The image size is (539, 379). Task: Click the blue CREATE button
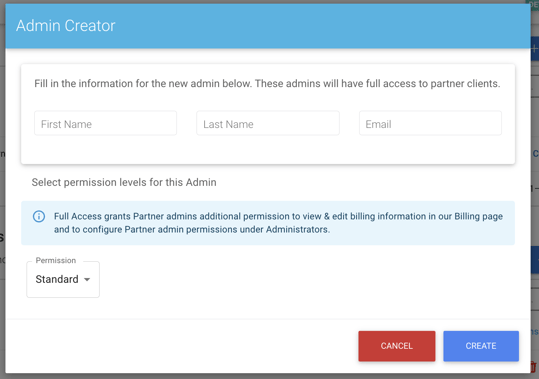481,346
